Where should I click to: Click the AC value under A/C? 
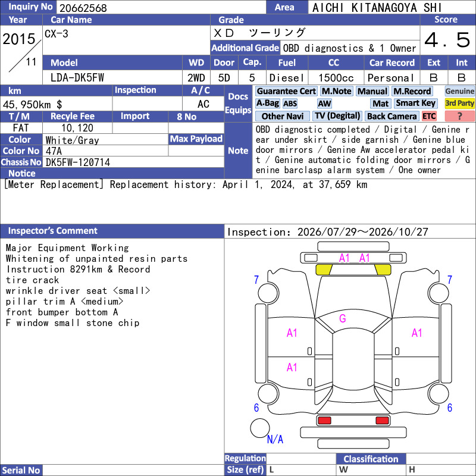[203, 105]
